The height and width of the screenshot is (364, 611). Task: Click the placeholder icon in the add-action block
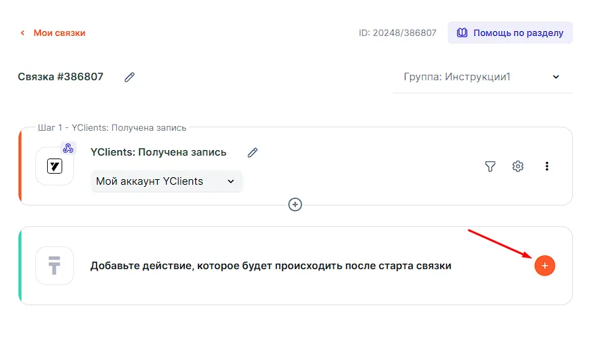(x=55, y=266)
